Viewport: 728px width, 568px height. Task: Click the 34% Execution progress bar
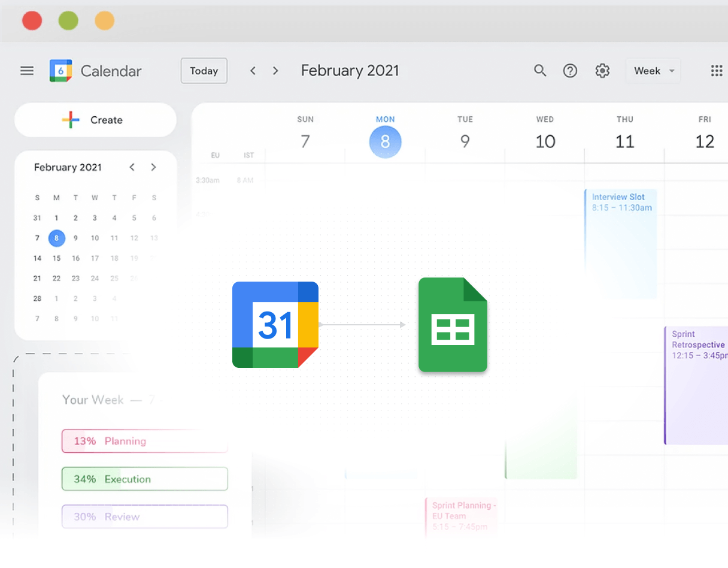144,479
